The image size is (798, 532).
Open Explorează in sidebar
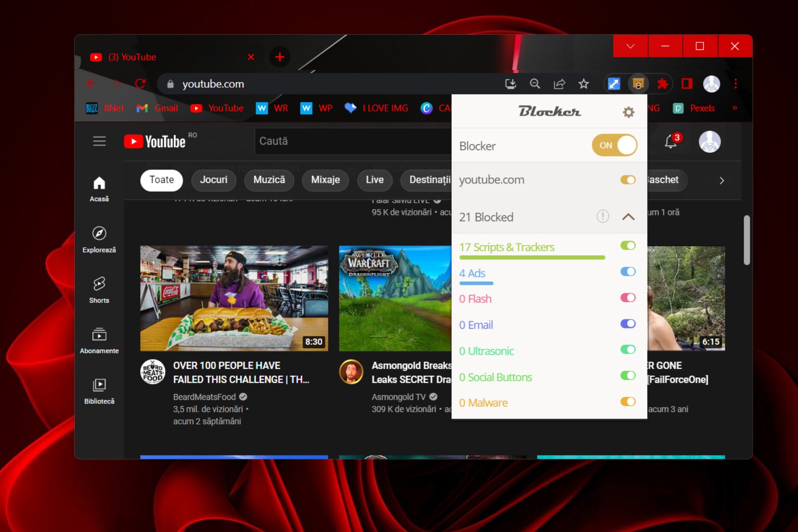click(x=99, y=240)
